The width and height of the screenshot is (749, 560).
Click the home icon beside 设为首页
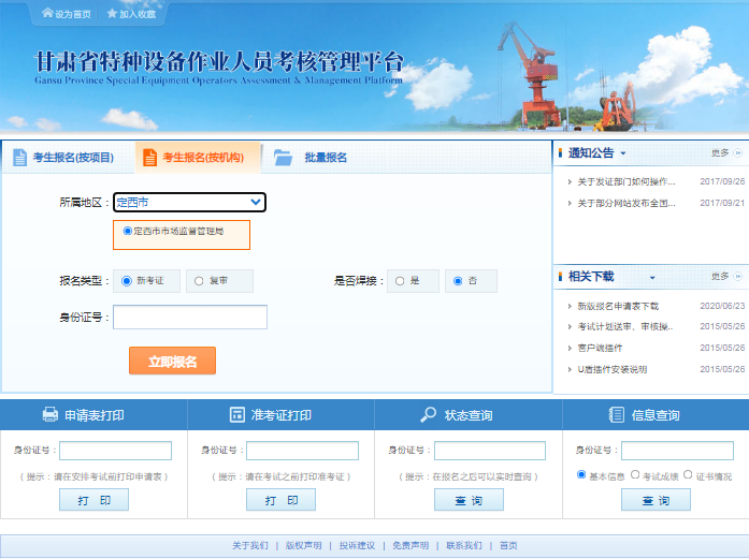click(x=47, y=14)
